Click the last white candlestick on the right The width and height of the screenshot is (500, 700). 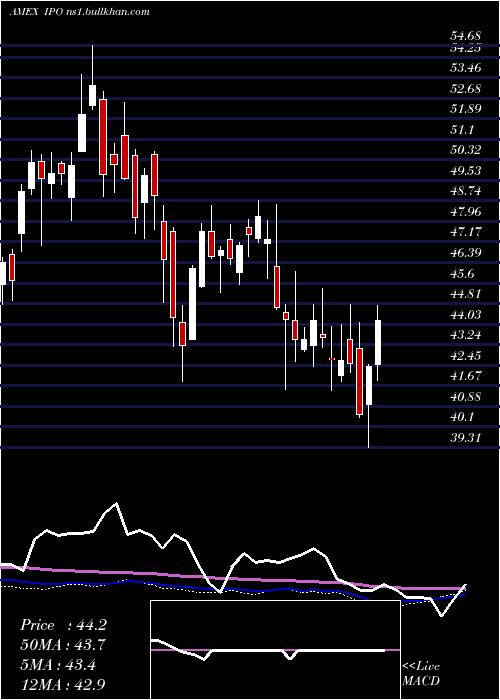(378, 343)
